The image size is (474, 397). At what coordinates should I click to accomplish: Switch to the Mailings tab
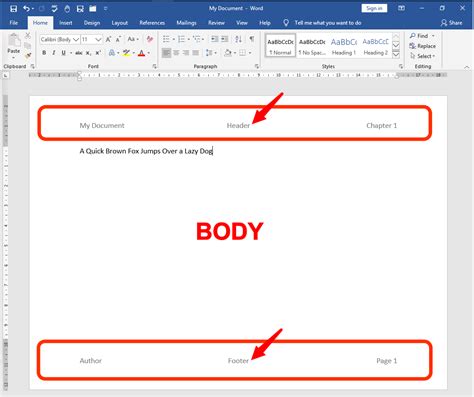pos(186,23)
